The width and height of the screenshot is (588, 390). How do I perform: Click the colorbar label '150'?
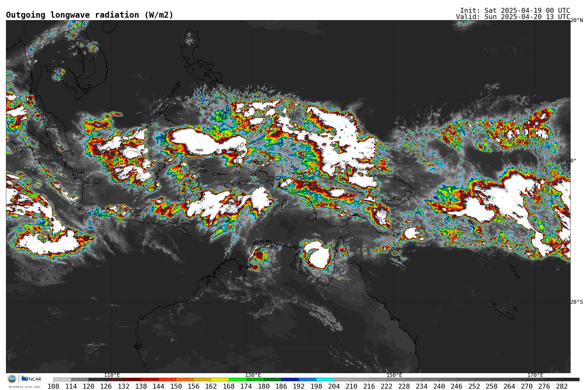176,386
